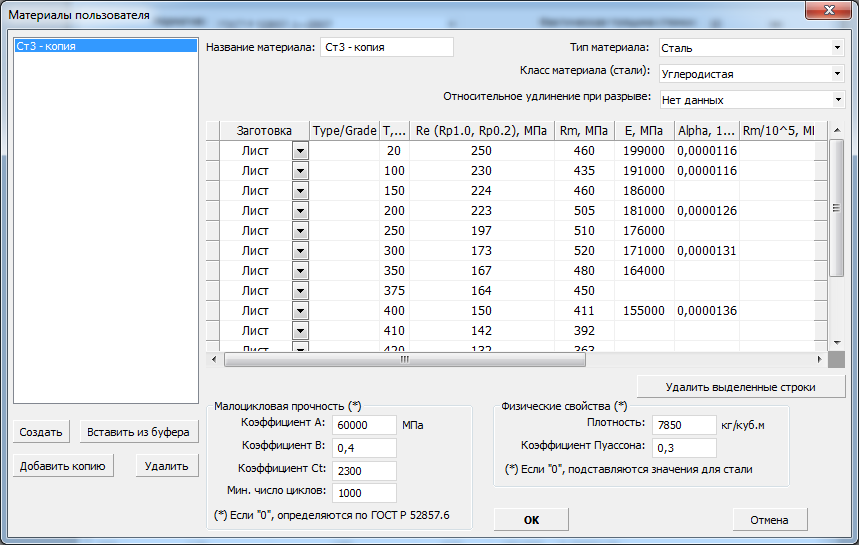Click the 'Коэффициент Ct' field showing 2300
859x545 pixels.
[x=364, y=471]
